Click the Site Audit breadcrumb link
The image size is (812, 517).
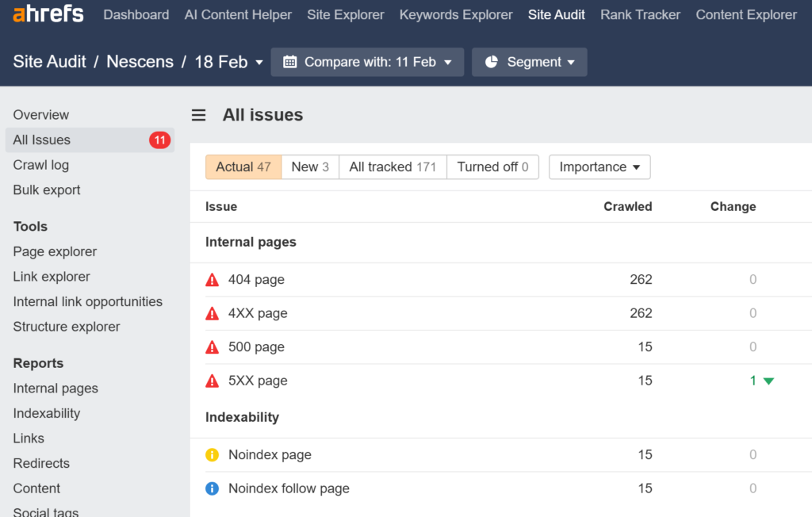click(50, 62)
